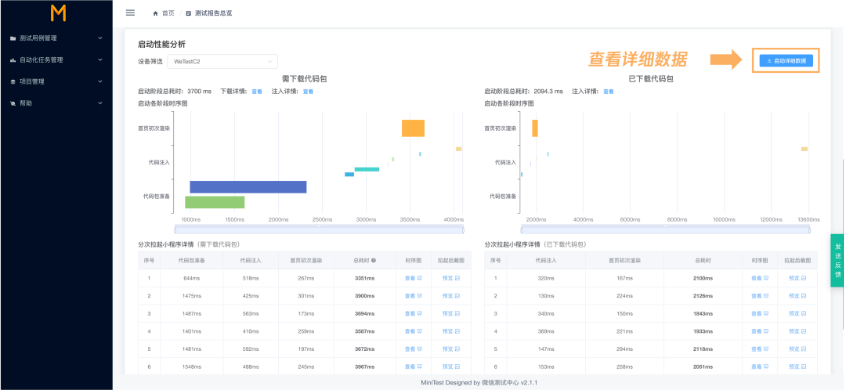This screenshot has height=390, width=844.
Task: Toggle the hamburger sidebar collapse icon
Action: click(x=130, y=12)
